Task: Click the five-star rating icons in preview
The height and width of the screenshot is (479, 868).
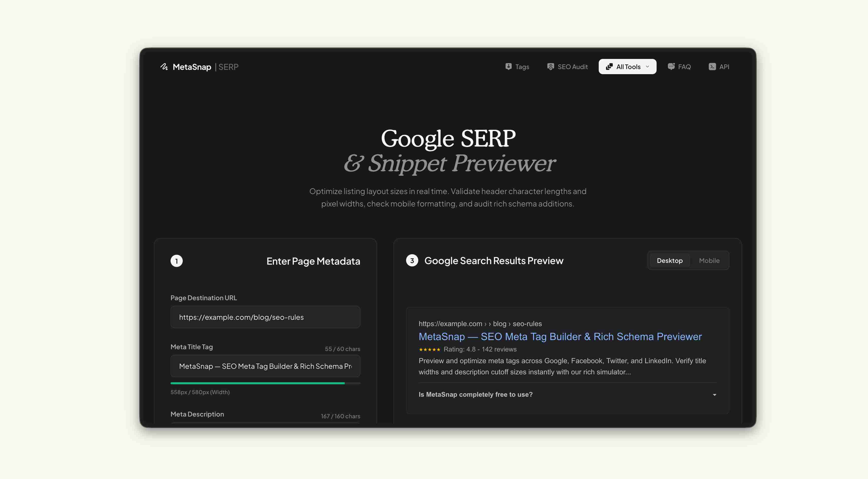Action: [429, 349]
